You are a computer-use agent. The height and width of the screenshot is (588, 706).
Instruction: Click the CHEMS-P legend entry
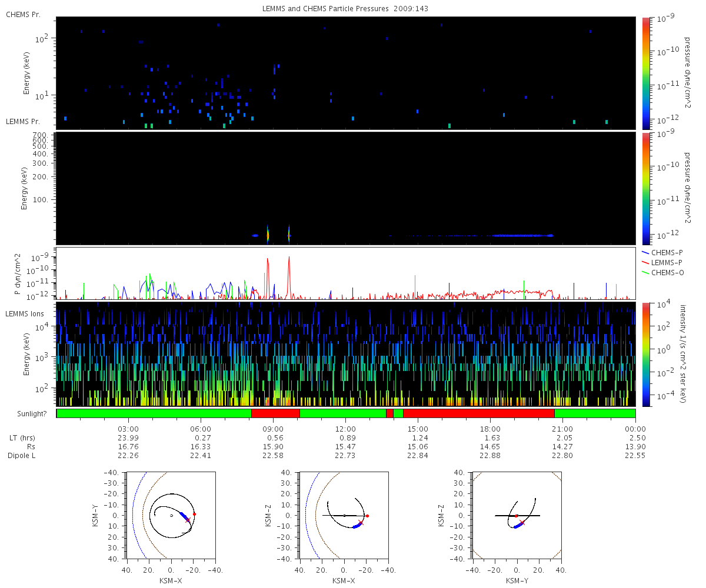[x=662, y=252]
